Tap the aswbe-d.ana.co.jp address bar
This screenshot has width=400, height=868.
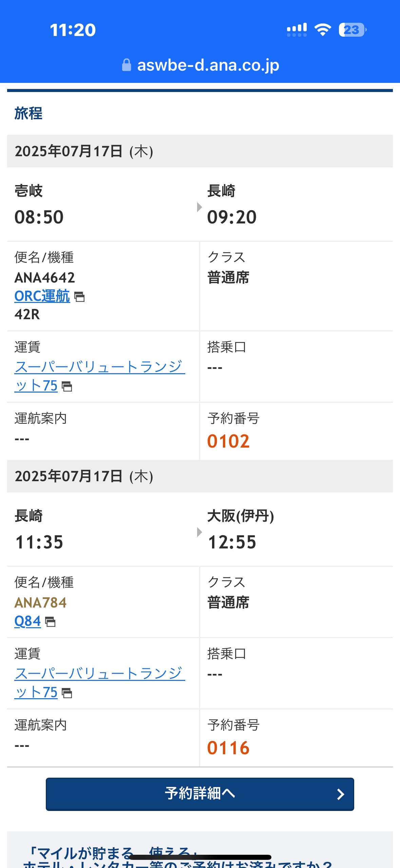coord(200,65)
